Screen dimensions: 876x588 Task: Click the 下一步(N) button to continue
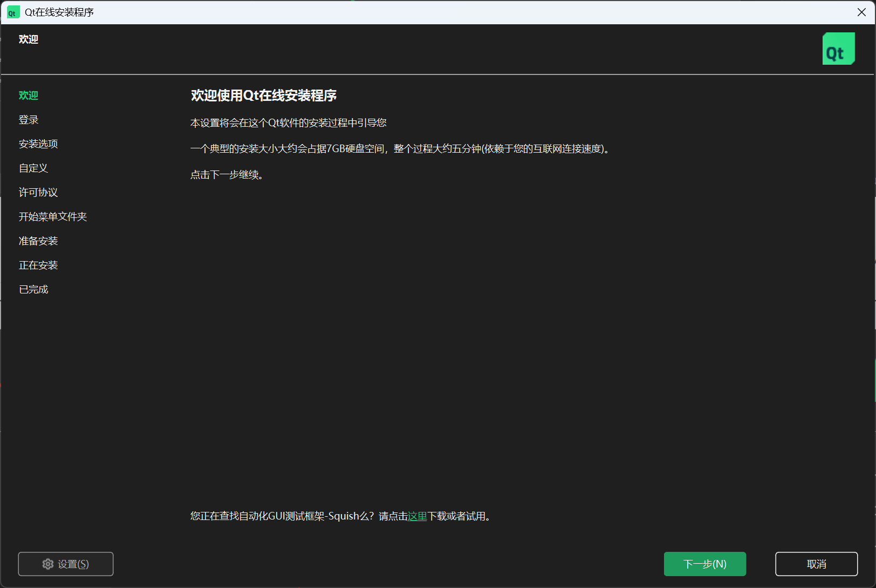point(705,564)
